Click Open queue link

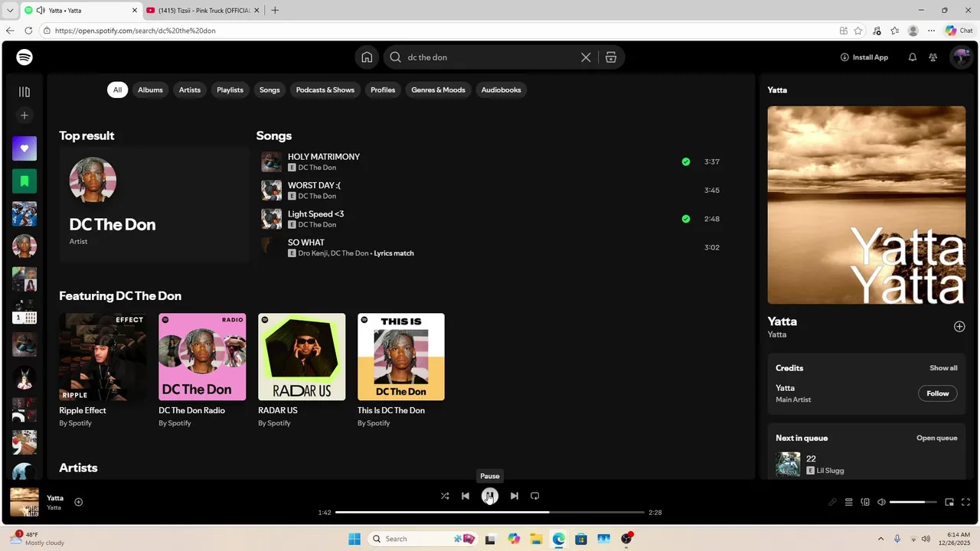(937, 439)
